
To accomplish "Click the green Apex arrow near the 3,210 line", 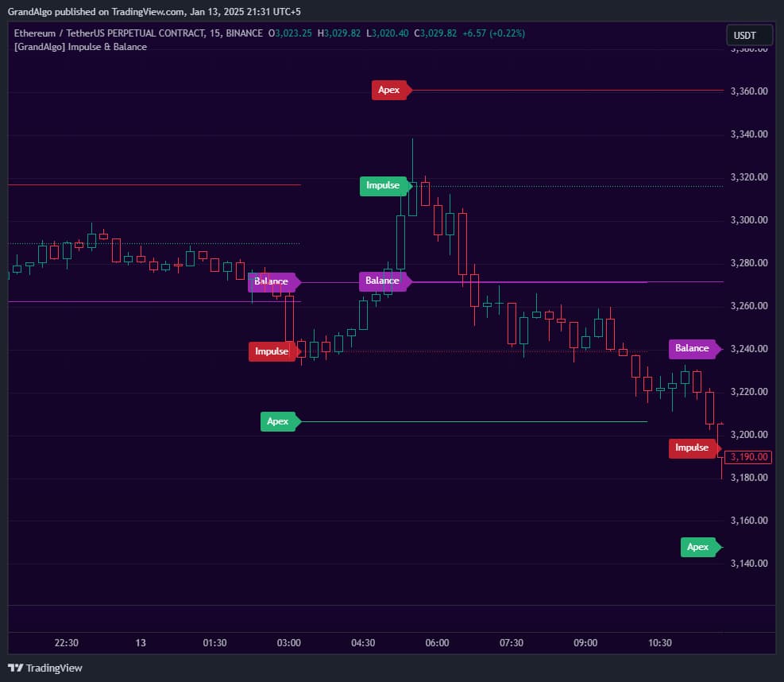I will tap(279, 421).
